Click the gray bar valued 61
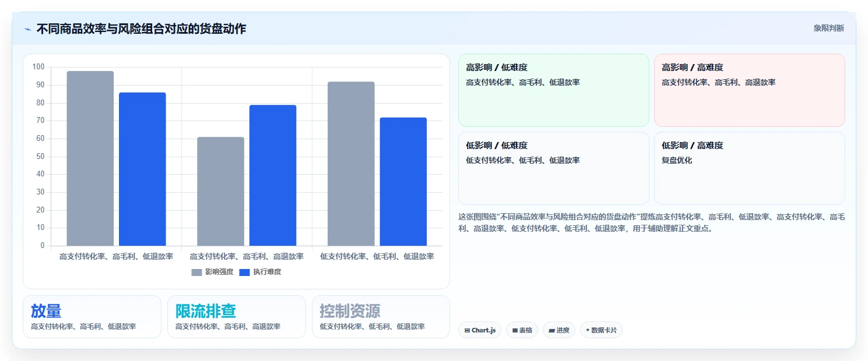This screenshot has height=361, width=868. tap(220, 191)
